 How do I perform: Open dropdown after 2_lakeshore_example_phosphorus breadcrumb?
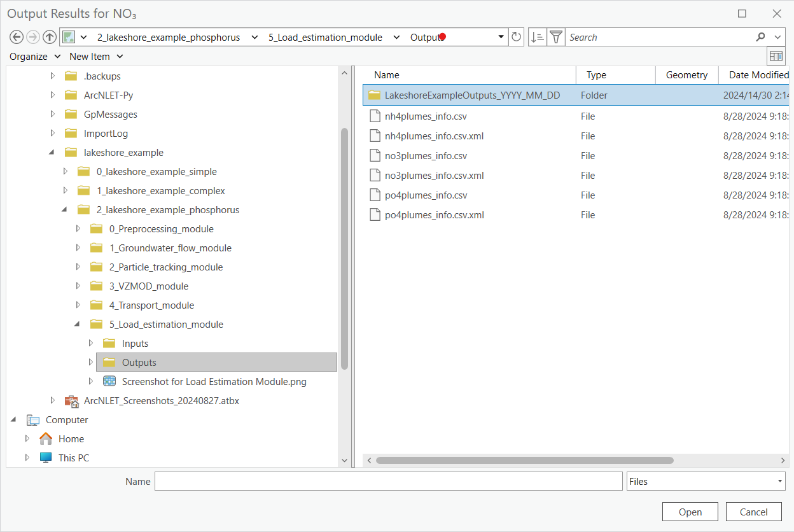(x=254, y=37)
